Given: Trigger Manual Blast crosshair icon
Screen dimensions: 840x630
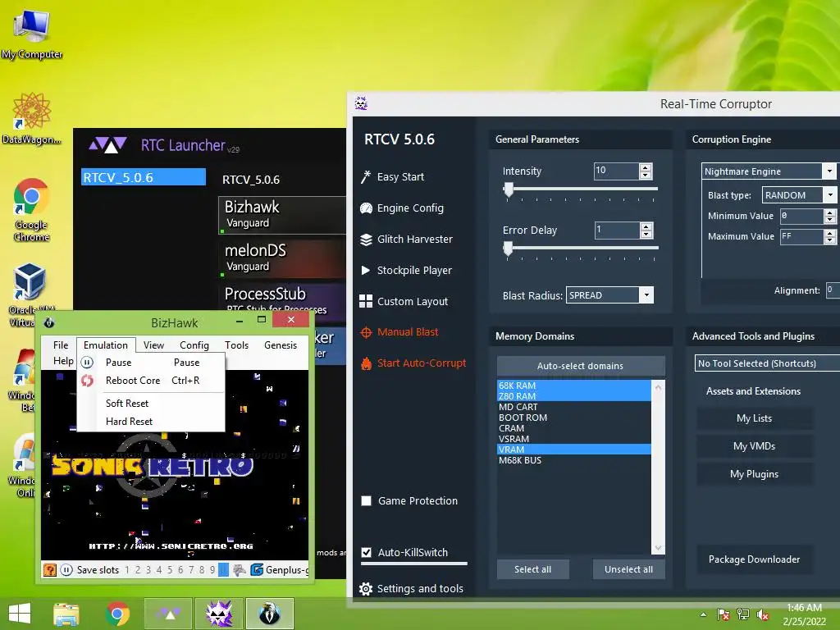Looking at the screenshot, I should click(366, 332).
